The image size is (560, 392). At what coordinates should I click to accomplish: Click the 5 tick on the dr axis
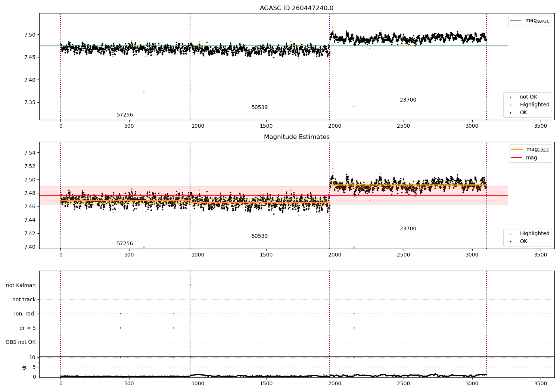click(34, 367)
